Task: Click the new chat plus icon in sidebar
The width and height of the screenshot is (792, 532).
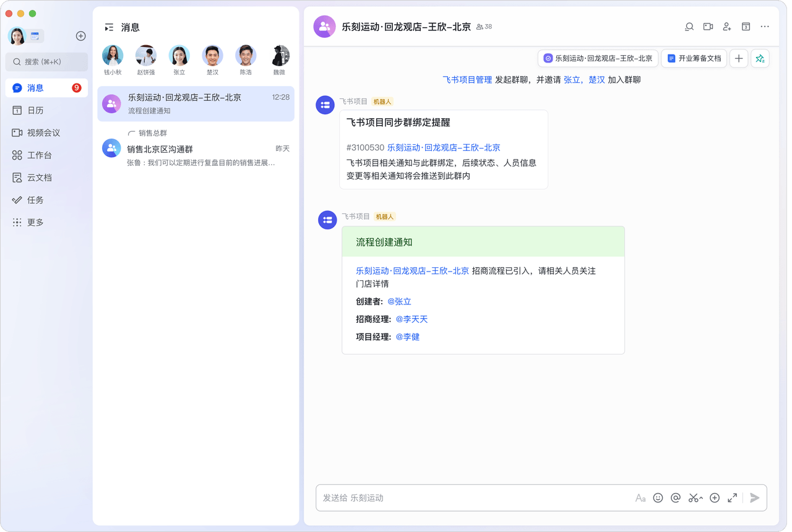Action: pyautogui.click(x=80, y=36)
